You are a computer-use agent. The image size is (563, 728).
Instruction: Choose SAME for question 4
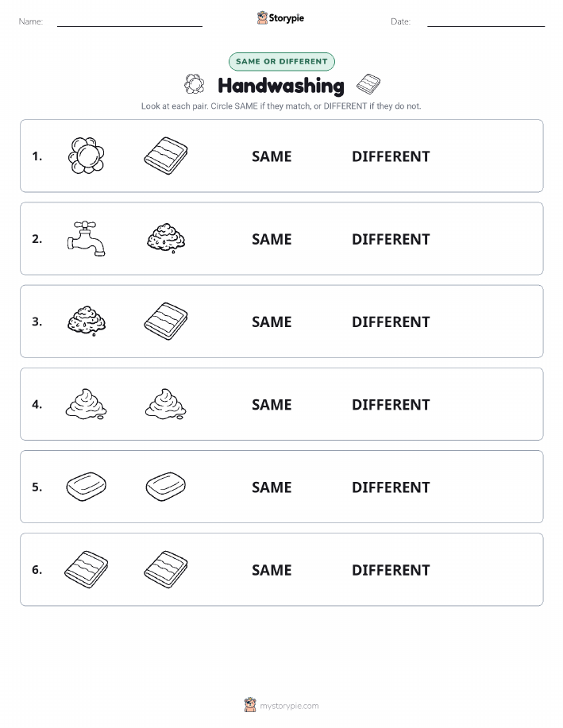[x=272, y=404]
